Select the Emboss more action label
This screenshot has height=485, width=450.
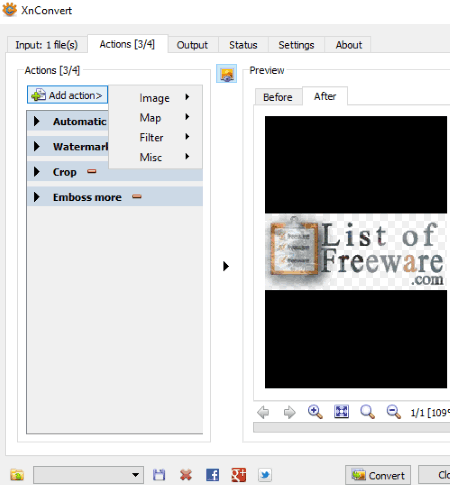click(87, 197)
